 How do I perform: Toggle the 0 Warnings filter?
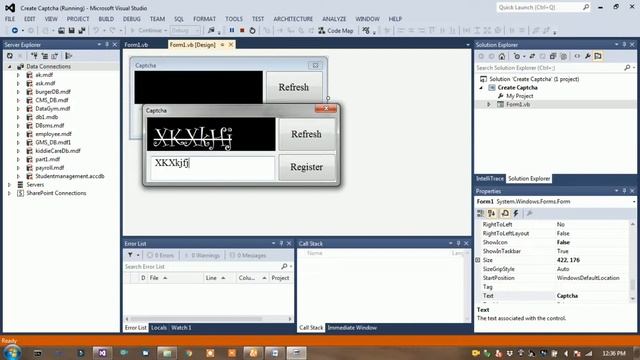click(x=202, y=255)
